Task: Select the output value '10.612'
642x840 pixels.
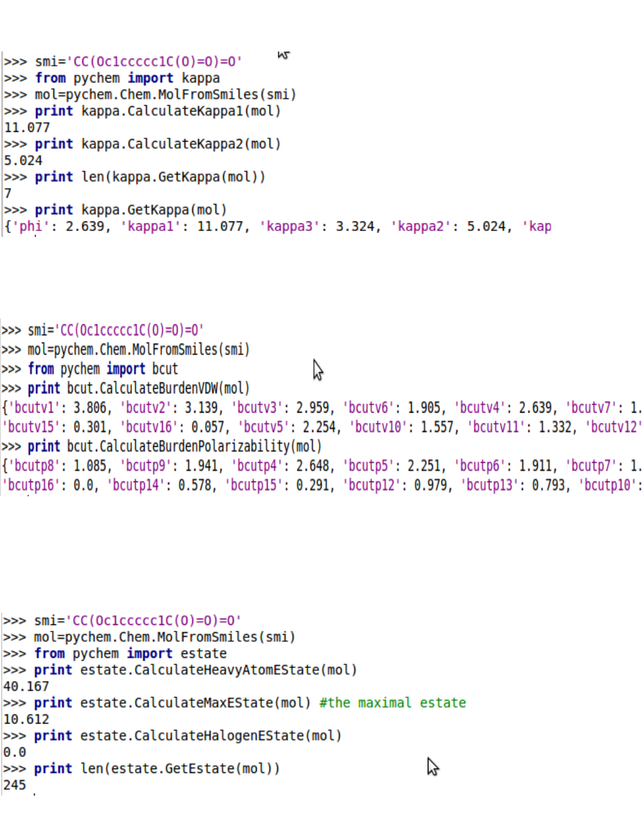Action: pyautogui.click(x=26, y=720)
